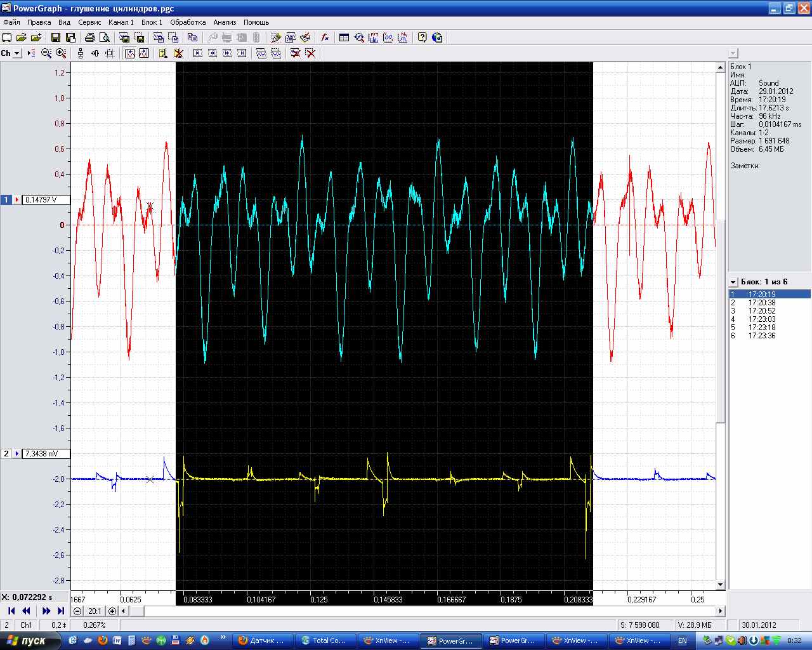This screenshot has height=650, width=812.
Task: Click the plus zoom button near 20:1
Action: pos(112,611)
